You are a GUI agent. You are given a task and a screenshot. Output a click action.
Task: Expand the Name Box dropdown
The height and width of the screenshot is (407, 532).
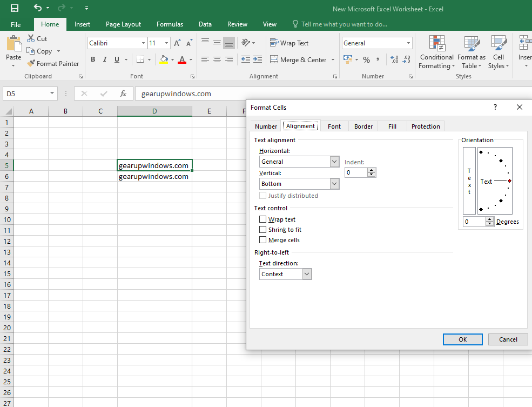(x=52, y=94)
